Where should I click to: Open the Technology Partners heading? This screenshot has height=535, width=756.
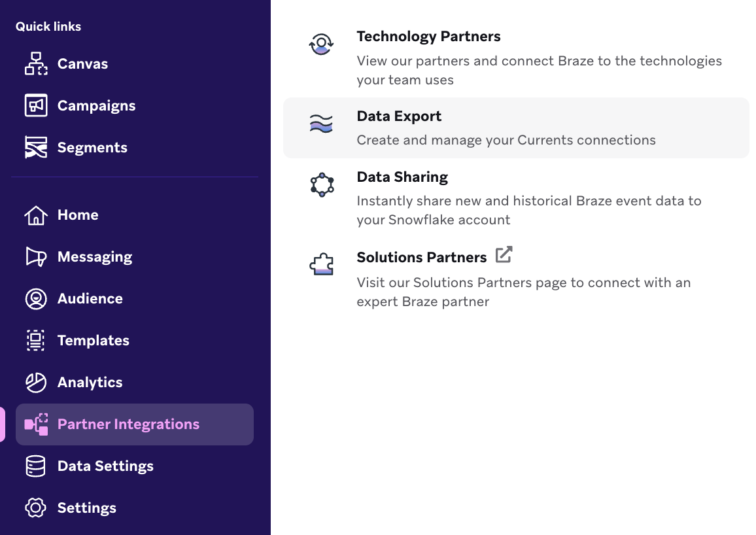[428, 37]
